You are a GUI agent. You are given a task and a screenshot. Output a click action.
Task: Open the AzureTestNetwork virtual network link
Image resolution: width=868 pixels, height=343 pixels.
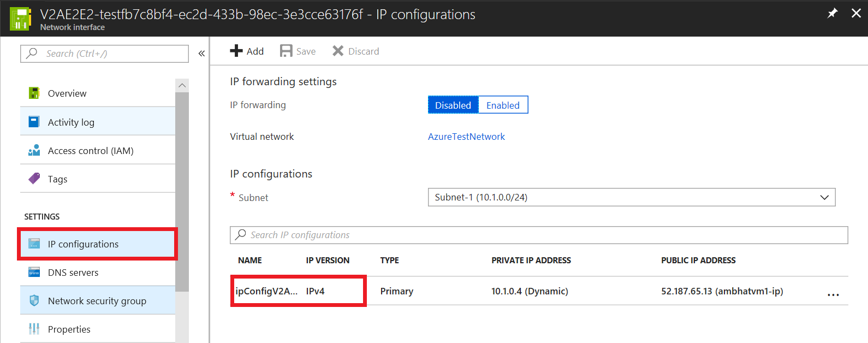(466, 137)
